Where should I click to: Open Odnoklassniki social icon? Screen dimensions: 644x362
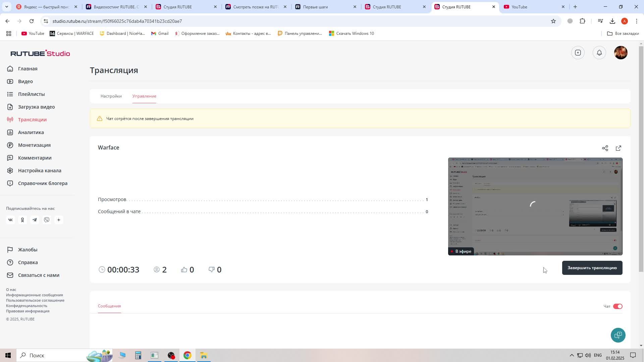(22, 220)
